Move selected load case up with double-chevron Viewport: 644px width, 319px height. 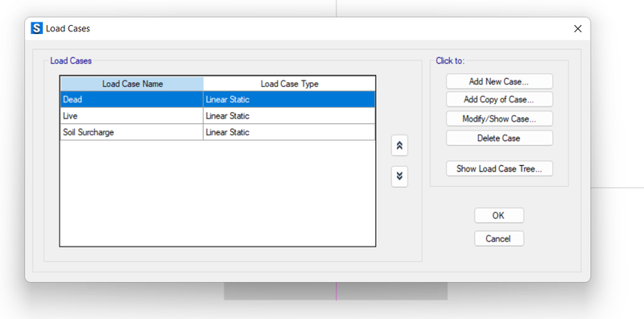(x=399, y=146)
